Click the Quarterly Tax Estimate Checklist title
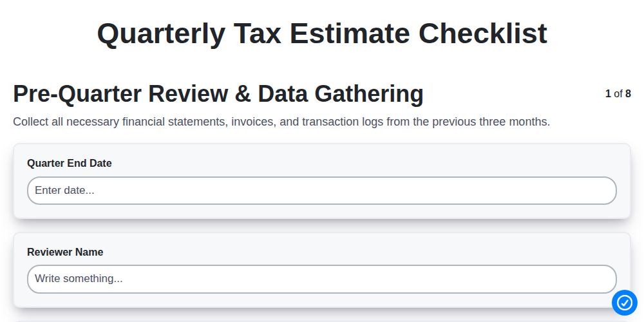 point(322,33)
